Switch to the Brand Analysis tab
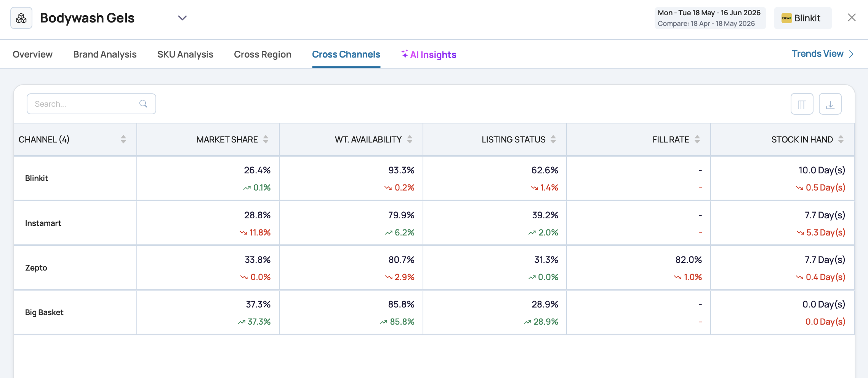 click(105, 54)
